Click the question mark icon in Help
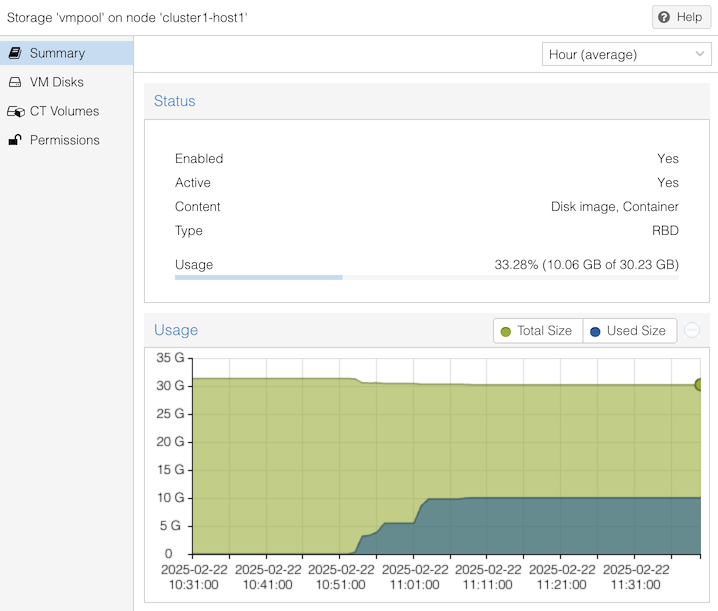This screenshot has height=611, width=718. (x=665, y=17)
